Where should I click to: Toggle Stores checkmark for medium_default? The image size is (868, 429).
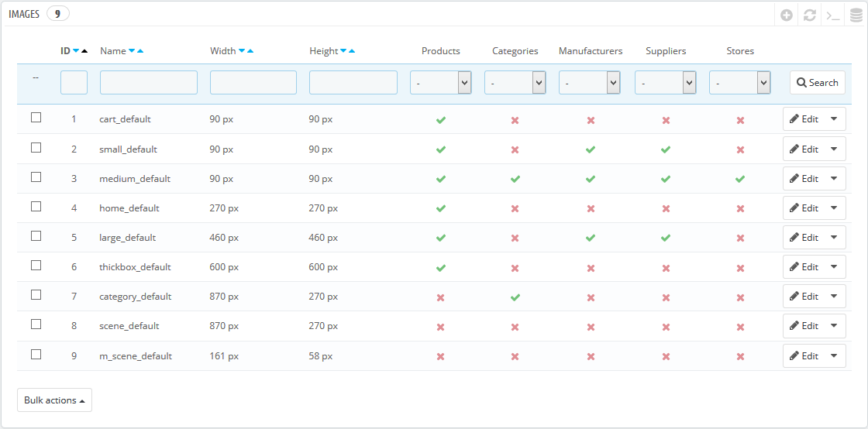pos(740,179)
